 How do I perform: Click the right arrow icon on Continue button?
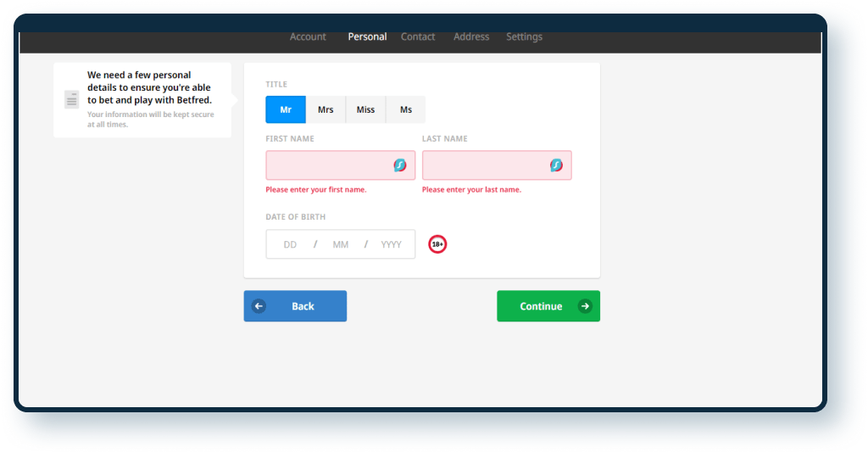pyautogui.click(x=584, y=306)
